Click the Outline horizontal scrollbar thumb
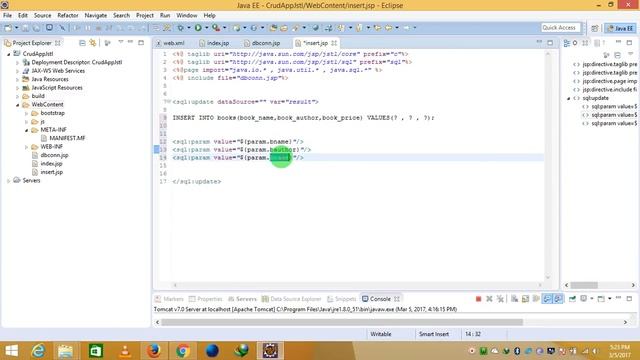Viewport: 640px width, 360px height. pyautogui.click(x=584, y=285)
